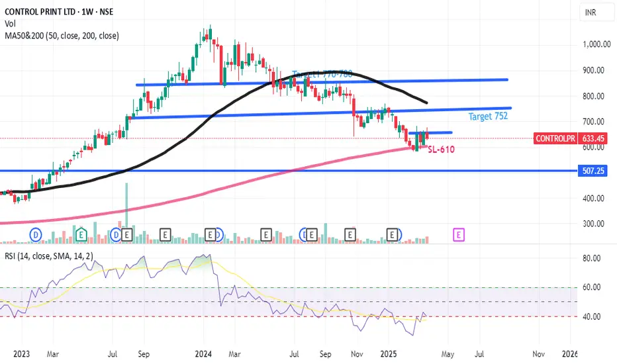Click the 2025 label on time axis

389,354
